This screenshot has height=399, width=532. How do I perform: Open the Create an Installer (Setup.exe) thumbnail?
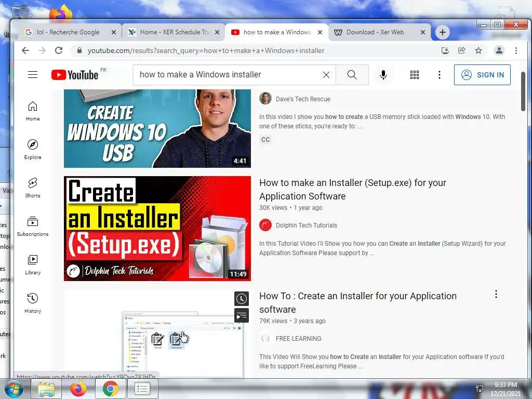point(157,229)
